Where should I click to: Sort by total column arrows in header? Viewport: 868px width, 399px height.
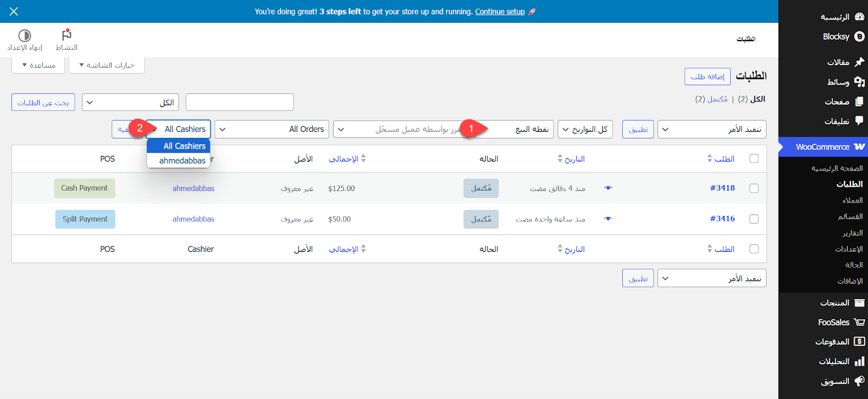363,159
